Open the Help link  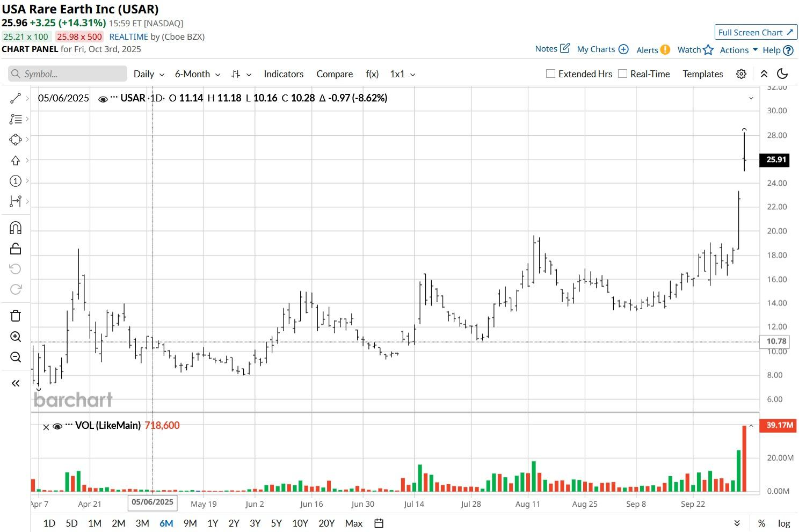(x=778, y=50)
